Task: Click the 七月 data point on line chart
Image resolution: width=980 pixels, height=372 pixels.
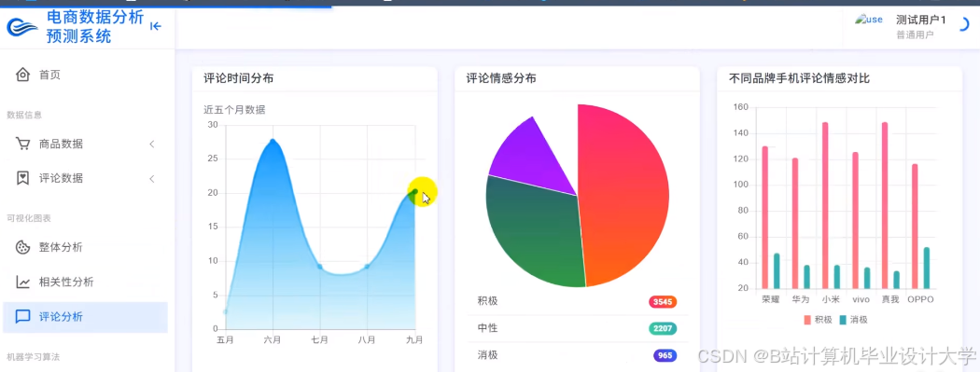Action: 319,267
